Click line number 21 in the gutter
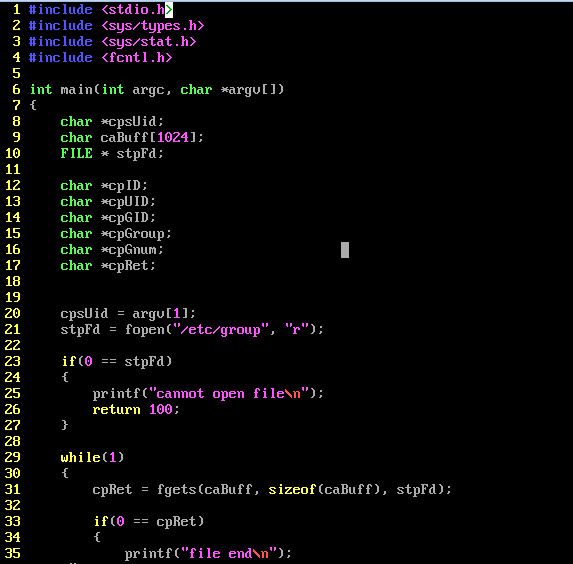The height and width of the screenshot is (564, 573). click(12, 330)
